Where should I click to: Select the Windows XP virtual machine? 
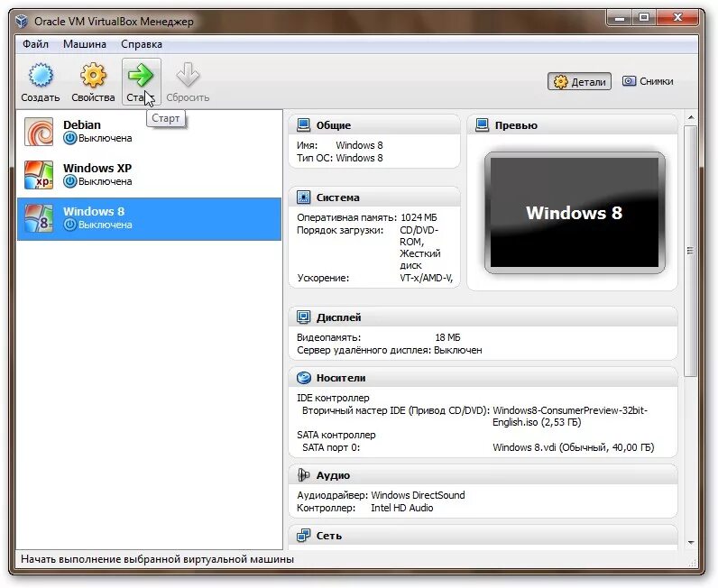149,175
